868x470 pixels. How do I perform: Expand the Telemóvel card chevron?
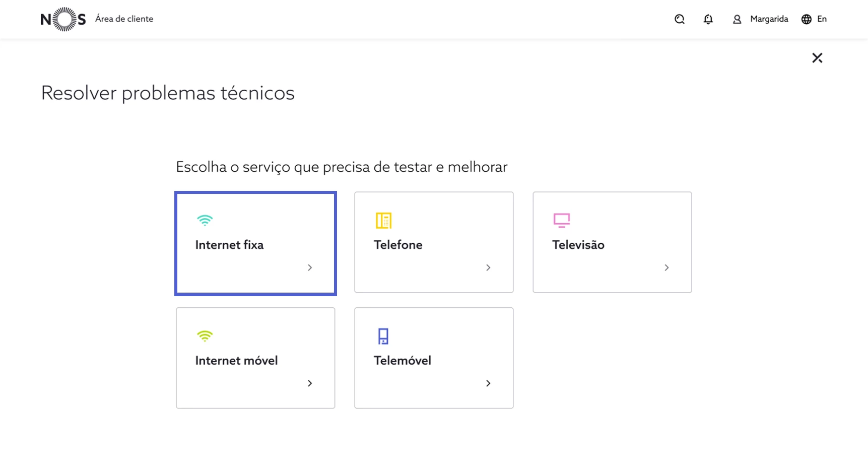488,383
